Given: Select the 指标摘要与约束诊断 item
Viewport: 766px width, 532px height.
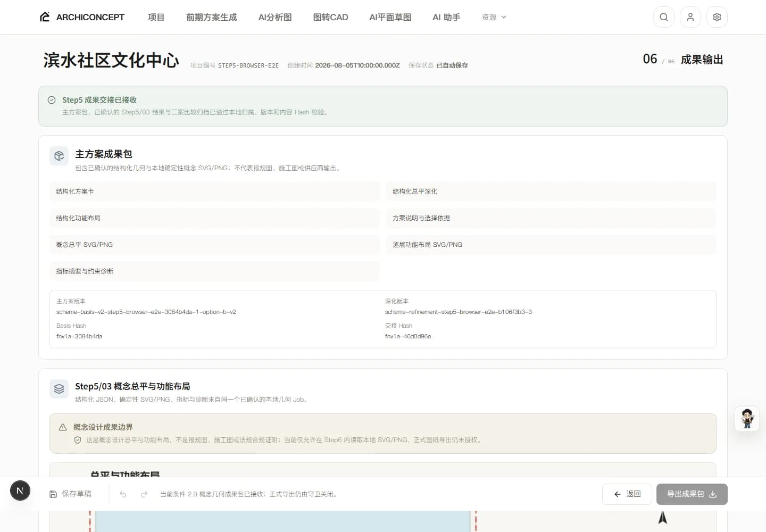Looking at the screenshot, I should [x=215, y=271].
